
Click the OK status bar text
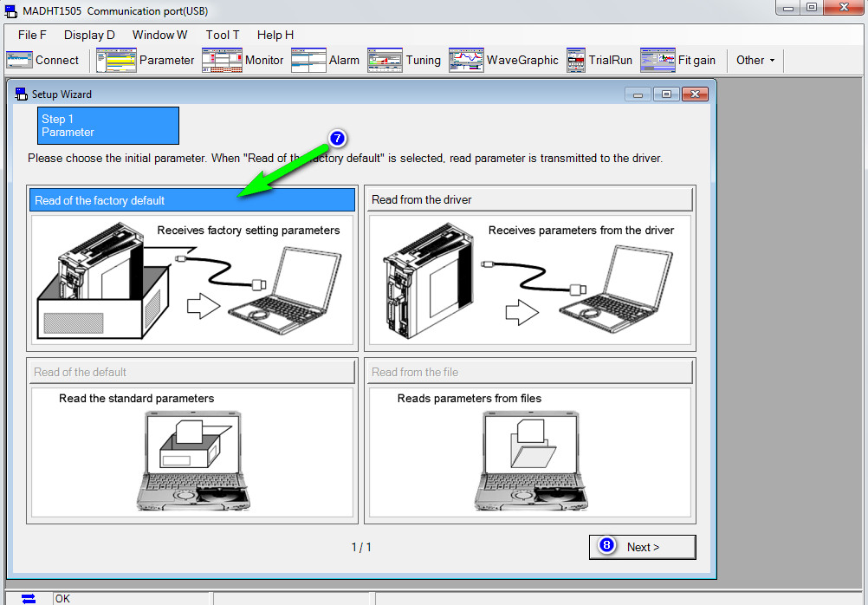click(62, 598)
